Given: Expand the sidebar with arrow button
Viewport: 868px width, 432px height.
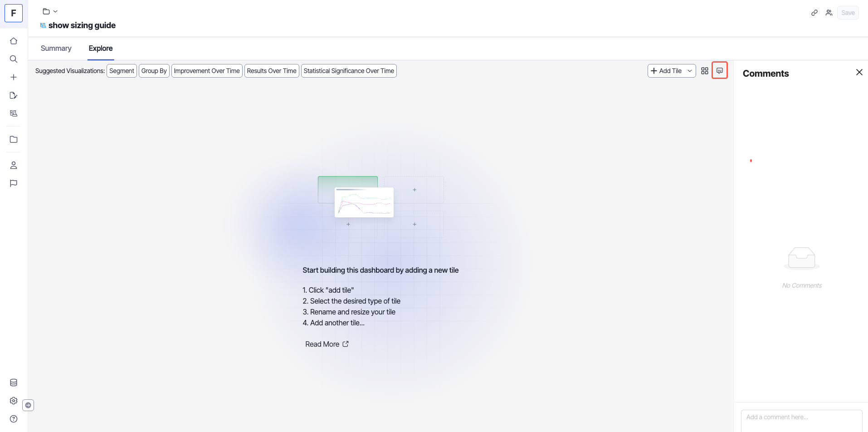Looking at the screenshot, I should (x=28, y=405).
